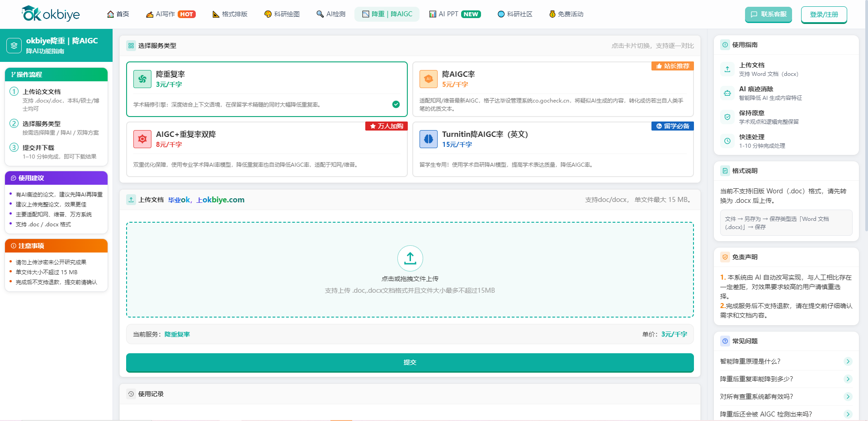Click step 2 选择服务类型 in sidebar

point(56,128)
